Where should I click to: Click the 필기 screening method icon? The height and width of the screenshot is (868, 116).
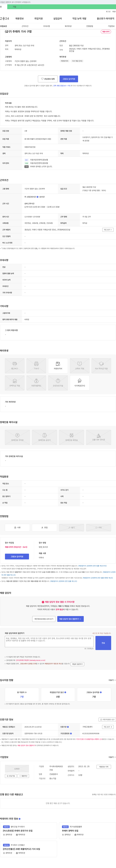pyautogui.click(x=71, y=527)
